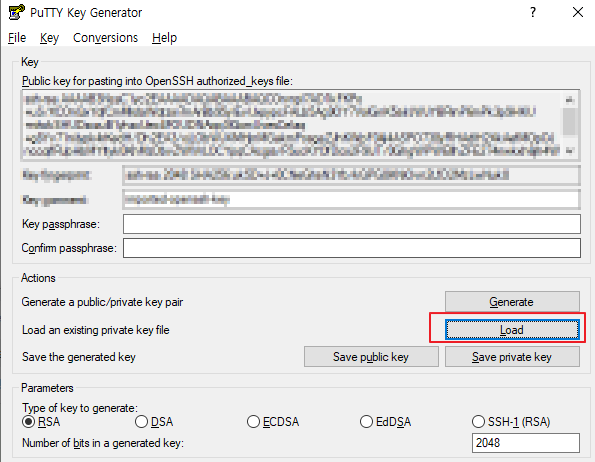Image resolution: width=595 pixels, height=462 pixels.
Task: Click the public key box scrollbar thumb
Action: click(x=570, y=121)
